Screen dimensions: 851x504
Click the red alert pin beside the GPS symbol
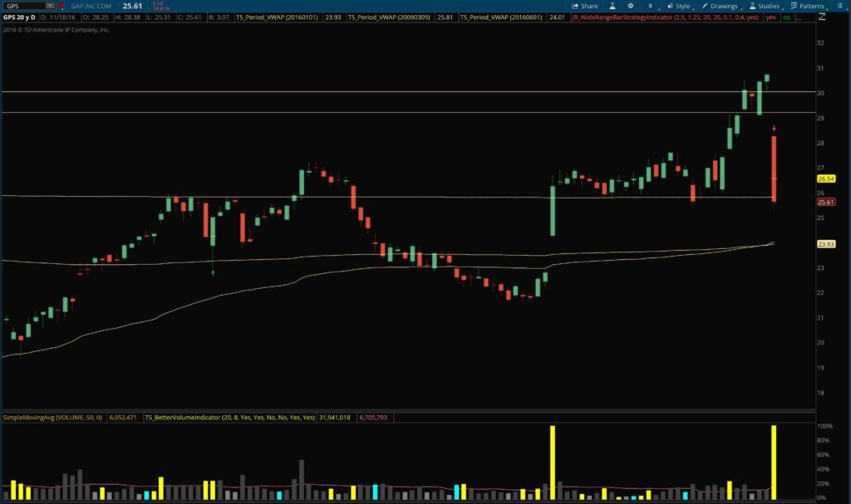[x=61, y=6]
